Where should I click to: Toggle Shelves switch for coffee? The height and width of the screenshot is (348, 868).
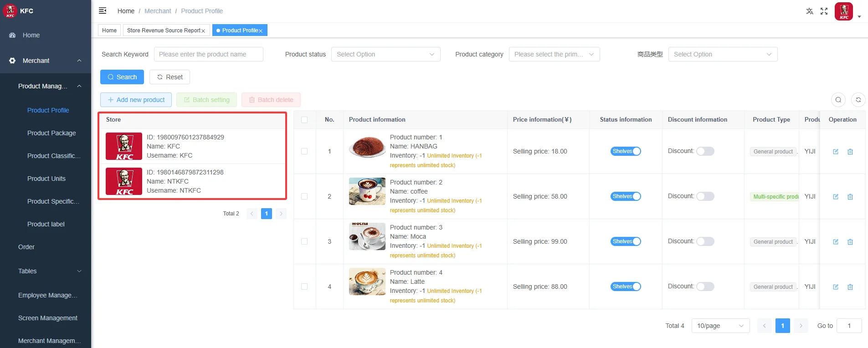point(626,196)
